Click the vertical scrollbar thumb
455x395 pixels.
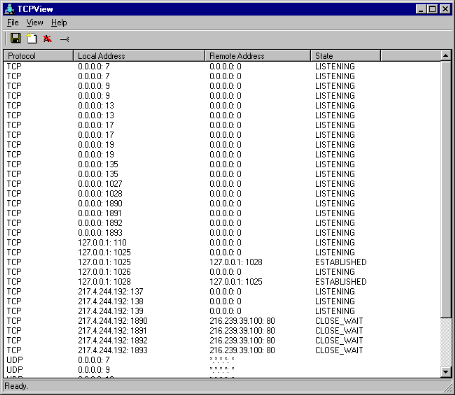click(446, 189)
